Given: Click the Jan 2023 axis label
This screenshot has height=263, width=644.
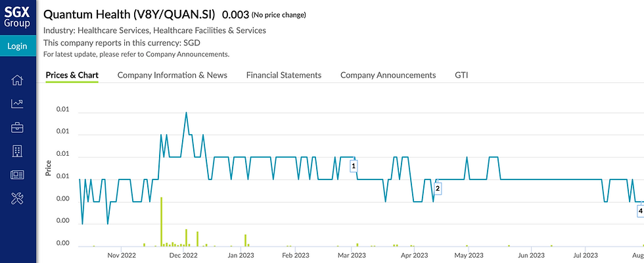Looking at the screenshot, I should 241,255.
